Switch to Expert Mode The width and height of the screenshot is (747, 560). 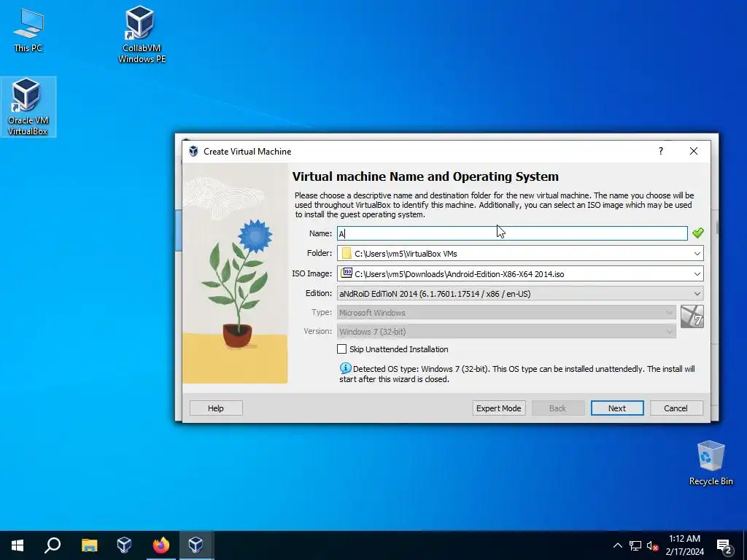(499, 408)
